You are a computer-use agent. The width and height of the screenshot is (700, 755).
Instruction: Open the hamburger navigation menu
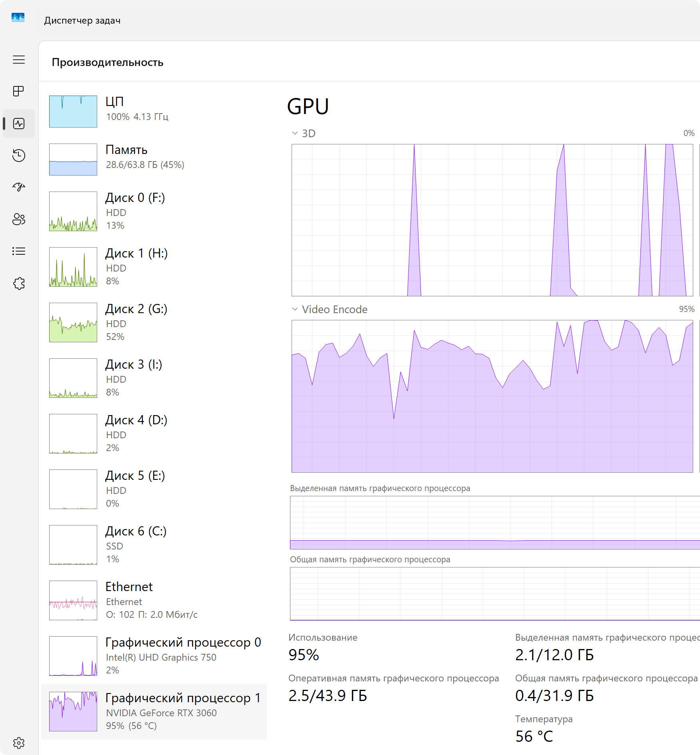click(19, 60)
